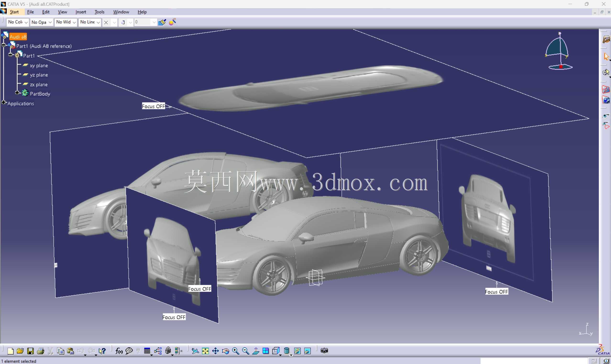Select the orange arrow Select tool
Screen dimensions: 611x364
point(606,56)
